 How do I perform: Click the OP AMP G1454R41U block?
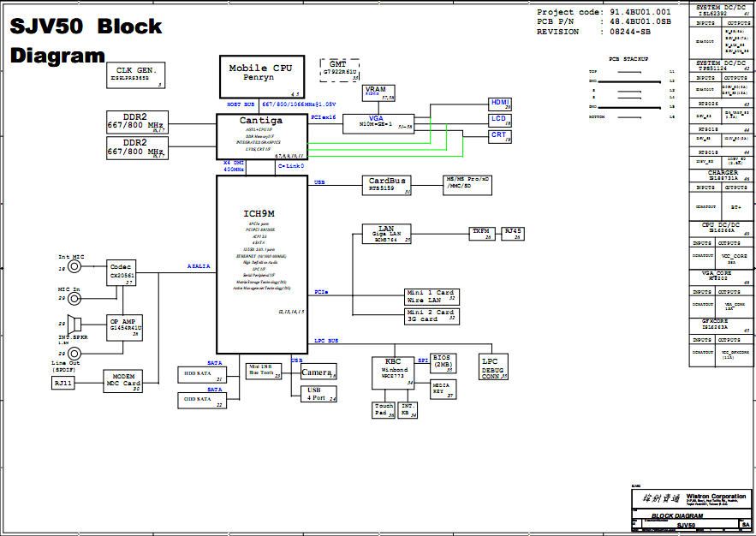click(x=124, y=328)
